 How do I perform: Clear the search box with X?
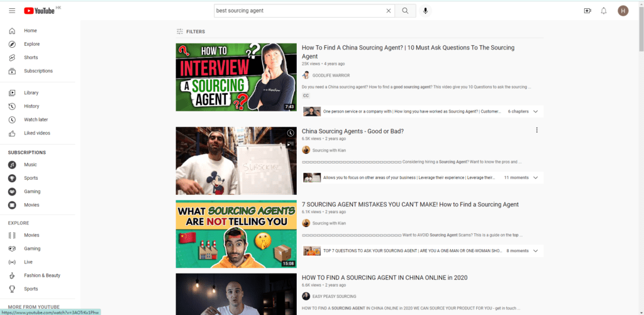click(389, 11)
